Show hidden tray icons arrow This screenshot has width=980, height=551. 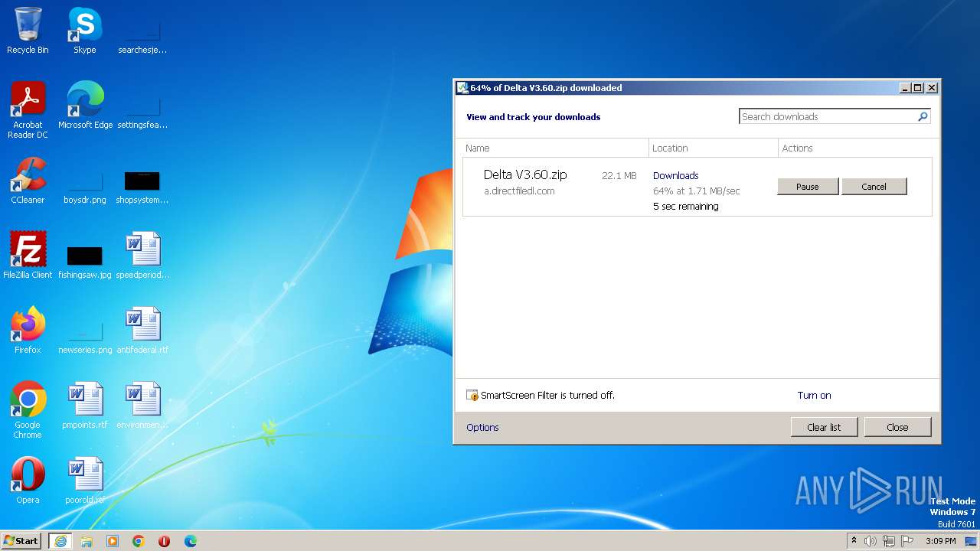pos(854,541)
